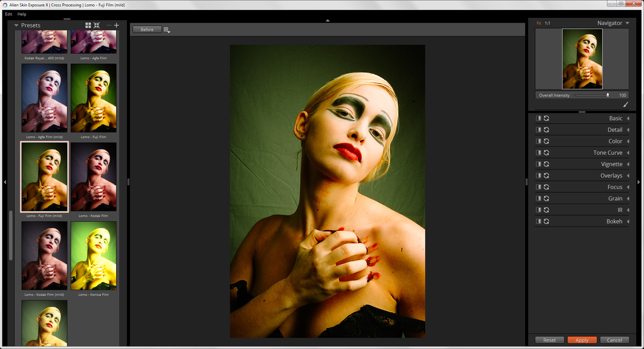Expand the Overlays panel arrow

click(628, 176)
